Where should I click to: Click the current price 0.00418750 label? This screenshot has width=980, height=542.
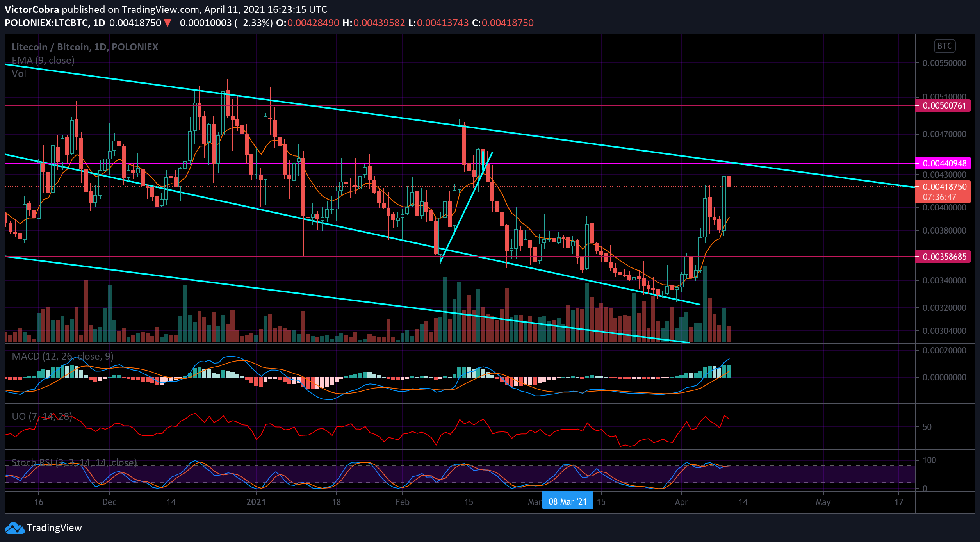[x=944, y=187]
